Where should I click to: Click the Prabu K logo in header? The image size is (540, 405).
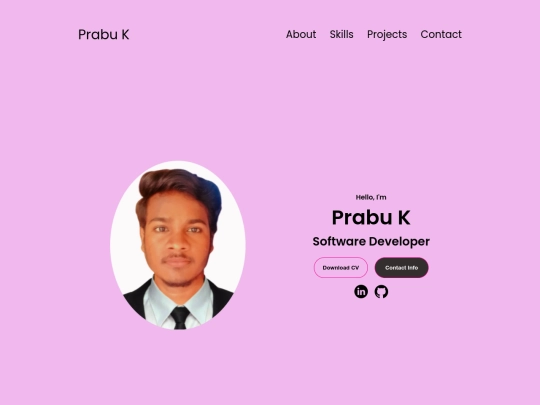click(x=104, y=34)
